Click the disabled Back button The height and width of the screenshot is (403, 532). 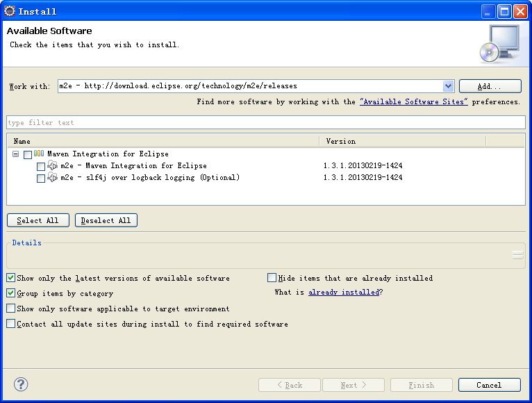(290, 385)
